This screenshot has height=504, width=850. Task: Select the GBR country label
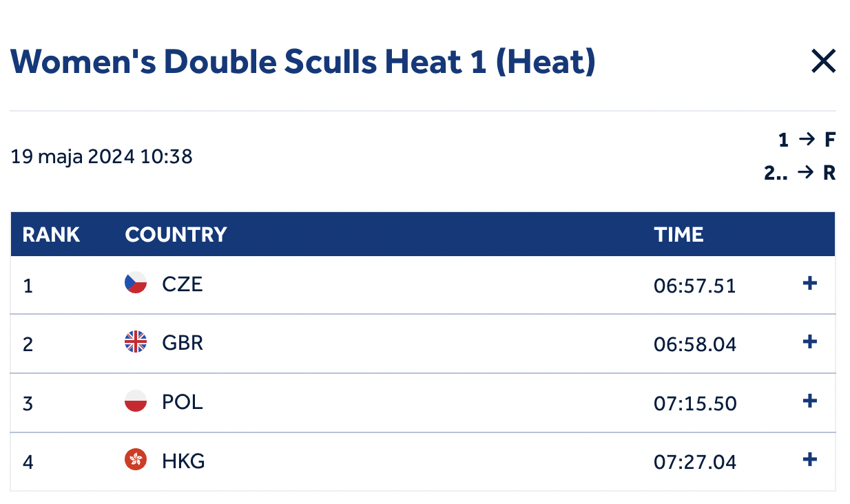[183, 342]
